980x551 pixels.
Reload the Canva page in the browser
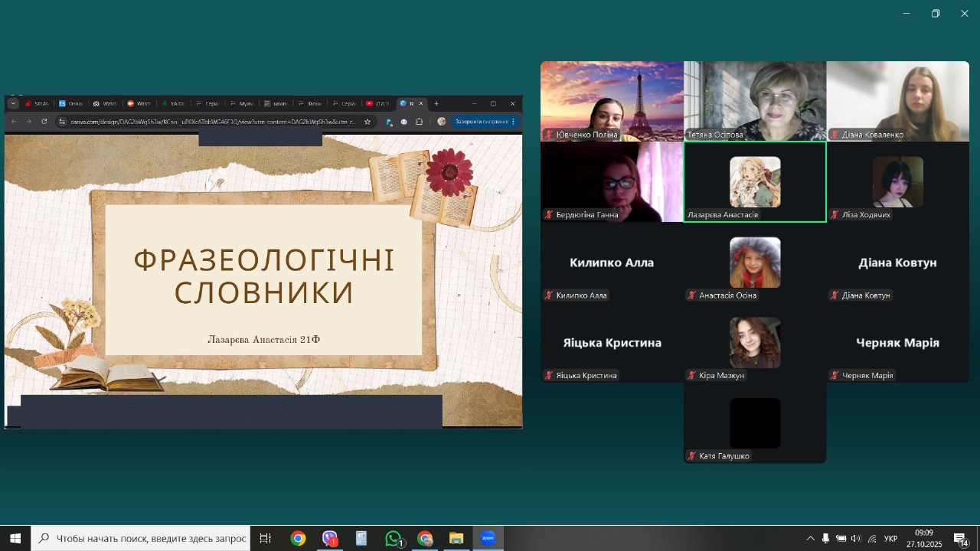tap(44, 122)
